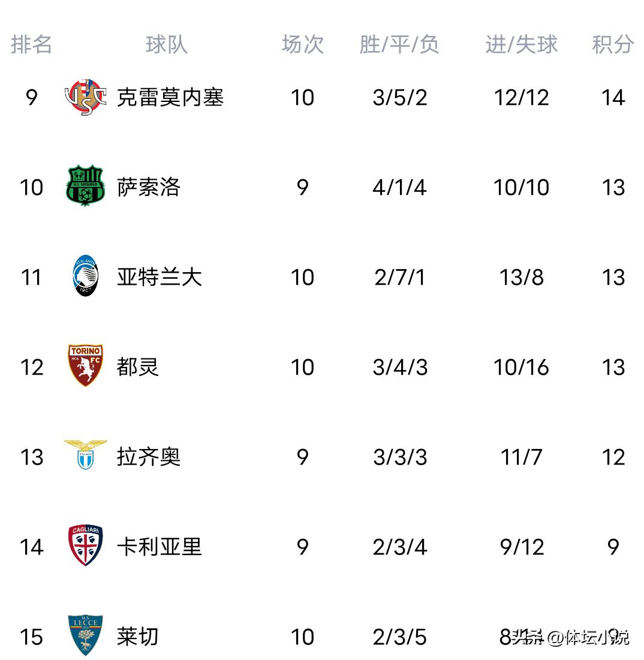Sort table by 积分 header

[612, 44]
